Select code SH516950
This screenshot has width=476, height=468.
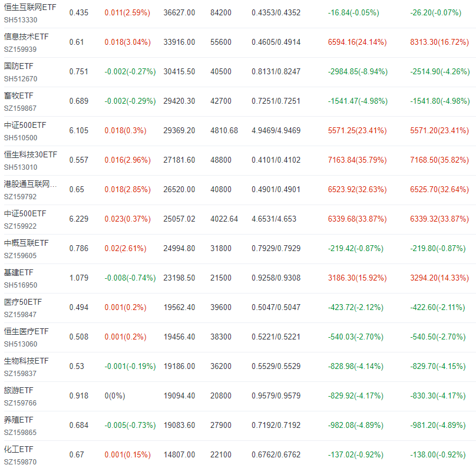tap(21, 285)
